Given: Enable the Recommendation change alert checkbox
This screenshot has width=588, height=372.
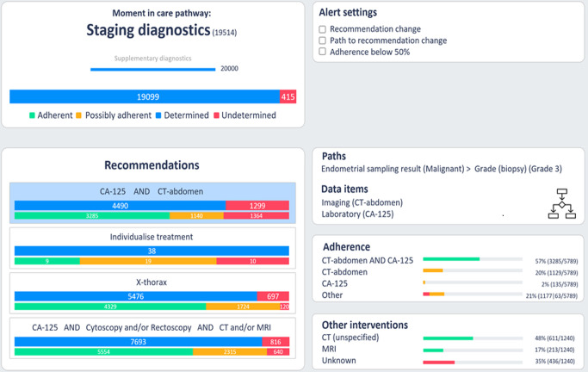Looking at the screenshot, I should [323, 29].
